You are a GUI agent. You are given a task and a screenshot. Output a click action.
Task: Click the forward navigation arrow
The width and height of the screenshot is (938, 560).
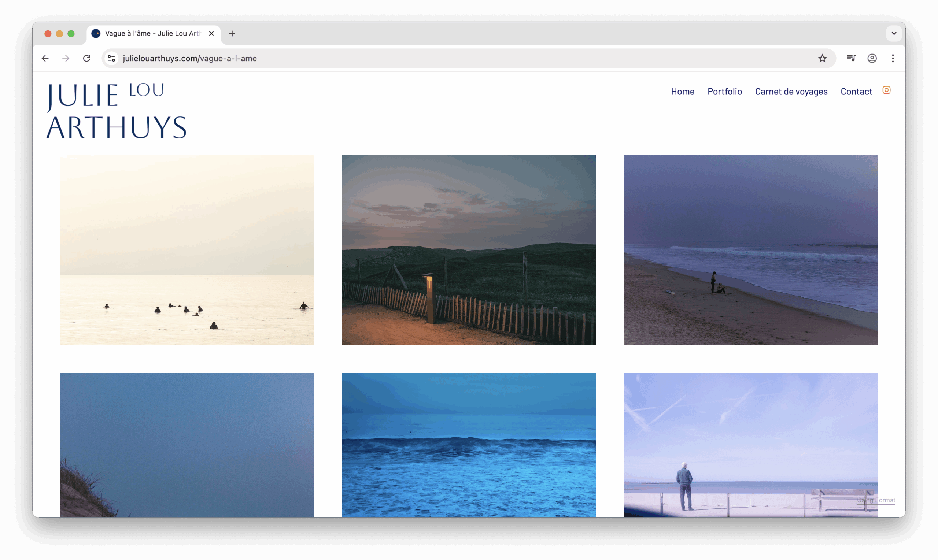(x=66, y=59)
